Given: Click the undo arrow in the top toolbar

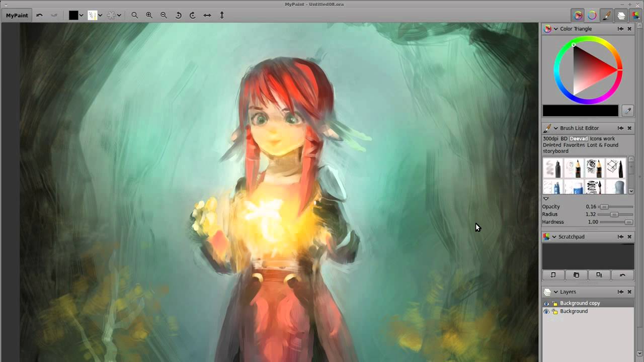Looking at the screenshot, I should (40, 15).
